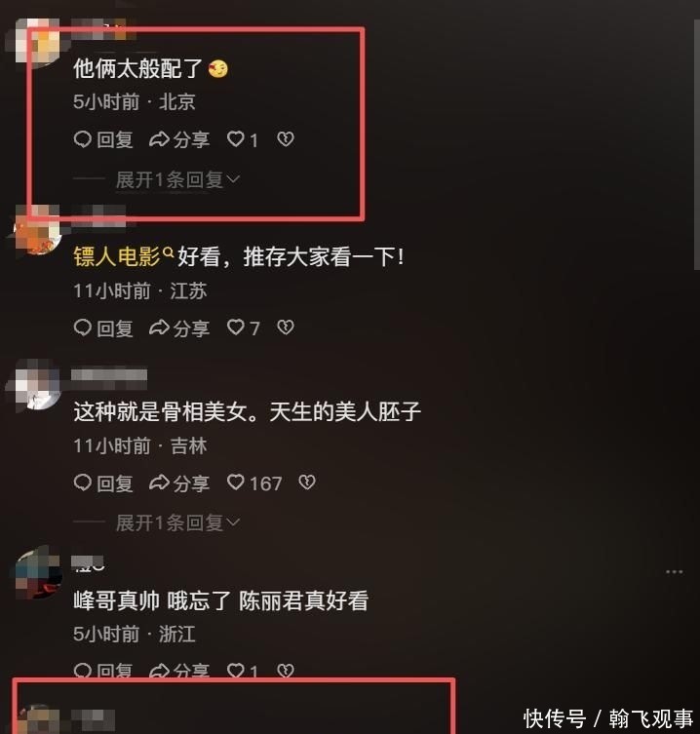
Task: Dislike the 他俩太般配了 comment with broken heart
Action: pos(285,139)
